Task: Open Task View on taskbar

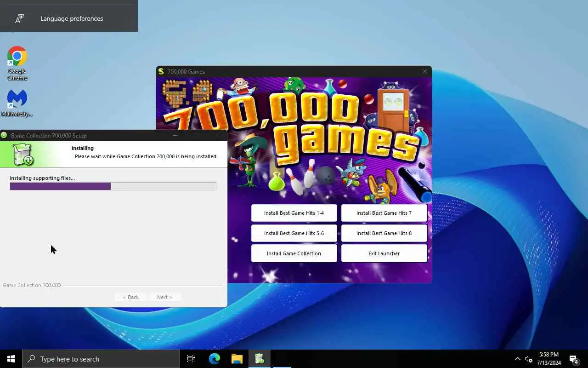Action: (191, 359)
